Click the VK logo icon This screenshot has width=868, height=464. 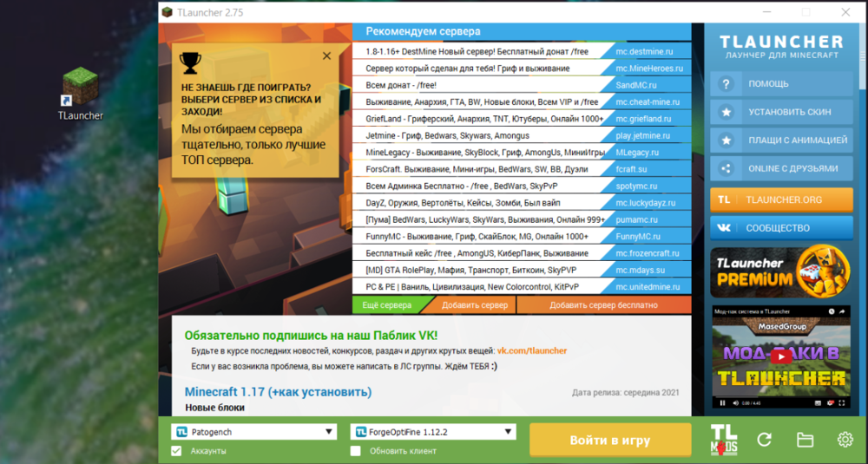tap(724, 228)
